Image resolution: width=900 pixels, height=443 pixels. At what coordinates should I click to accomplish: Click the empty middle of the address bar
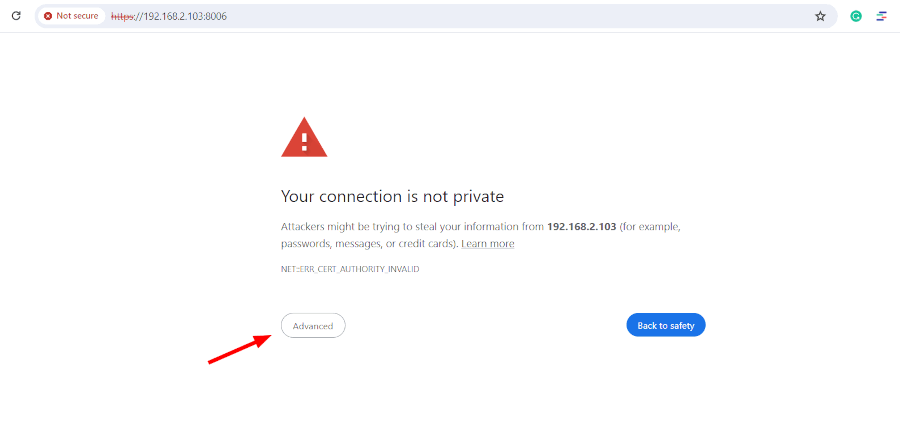(517, 16)
